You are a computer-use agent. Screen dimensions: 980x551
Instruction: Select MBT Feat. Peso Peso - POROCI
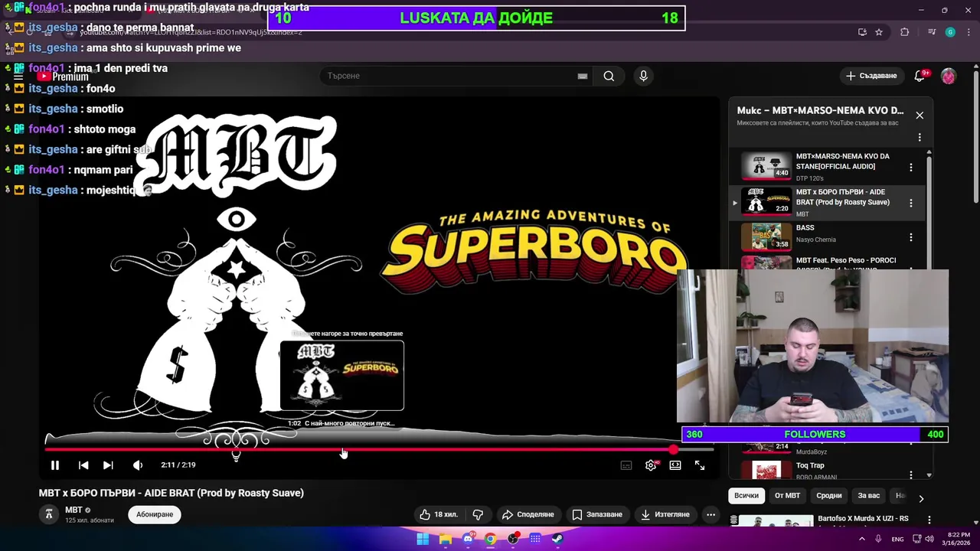pos(846,261)
